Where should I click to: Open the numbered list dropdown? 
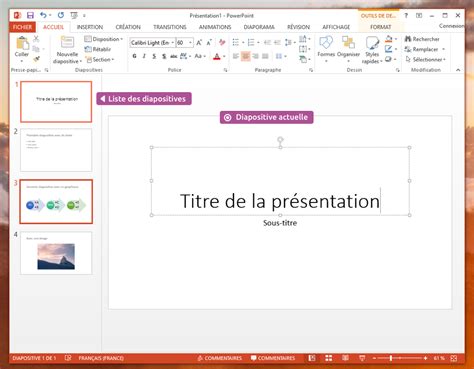click(x=258, y=42)
